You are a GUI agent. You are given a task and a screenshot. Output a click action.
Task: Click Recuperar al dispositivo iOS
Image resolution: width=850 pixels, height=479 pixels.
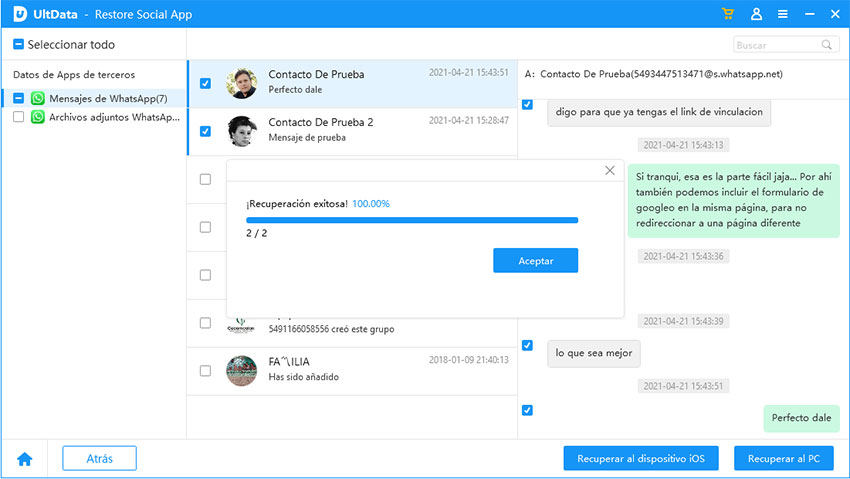(641, 458)
